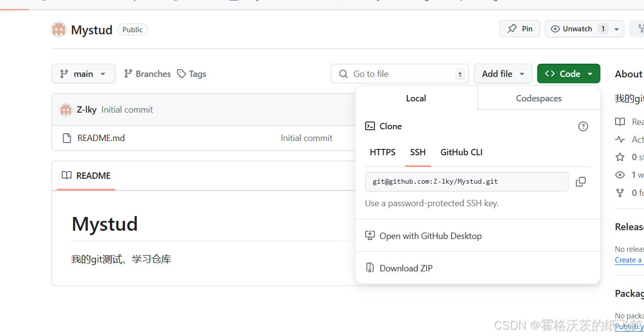Select the GitHub CLI clone tab
Image resolution: width=644 pixels, height=336 pixels.
pyautogui.click(x=462, y=152)
